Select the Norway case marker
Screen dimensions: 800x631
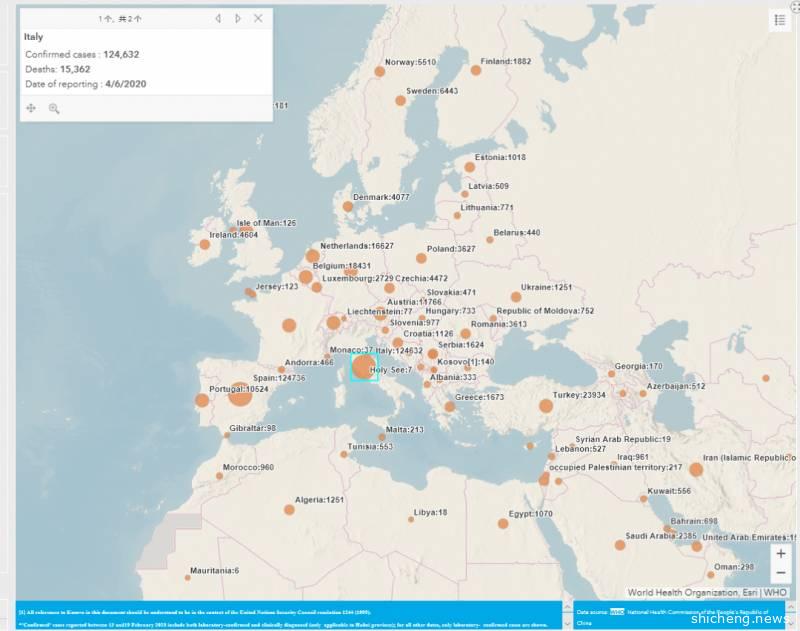click(x=380, y=71)
